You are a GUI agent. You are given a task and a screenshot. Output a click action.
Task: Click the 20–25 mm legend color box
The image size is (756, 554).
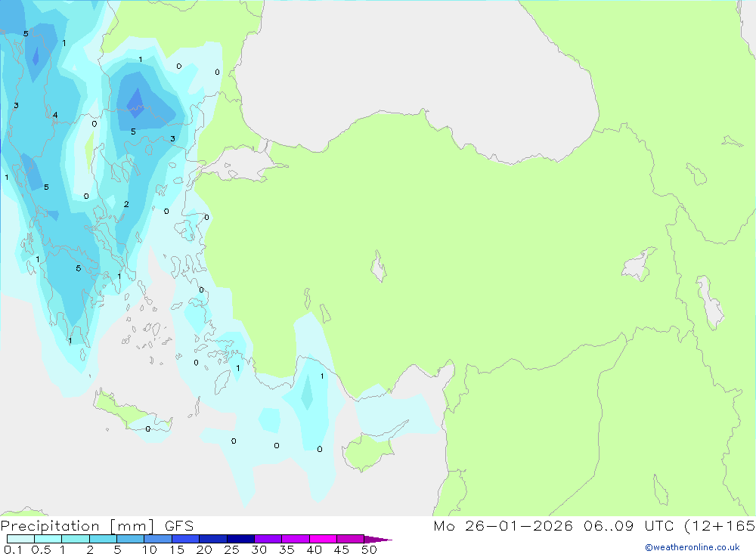point(212,539)
